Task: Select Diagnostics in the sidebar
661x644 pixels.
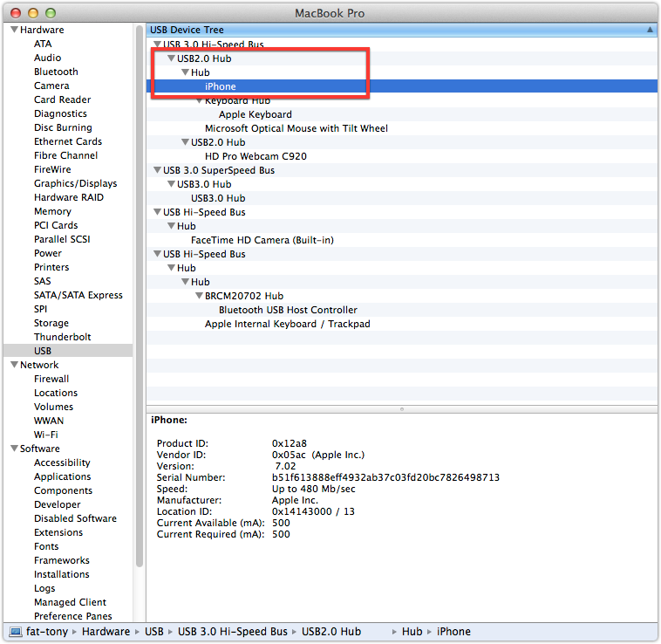Action: pos(60,113)
